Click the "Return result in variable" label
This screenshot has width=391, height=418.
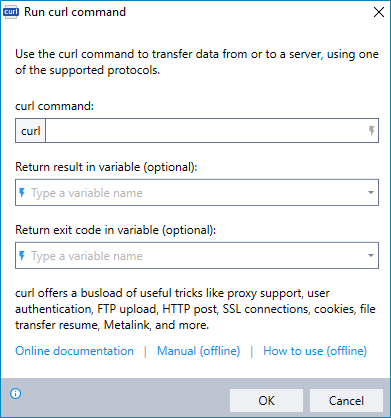(106, 167)
